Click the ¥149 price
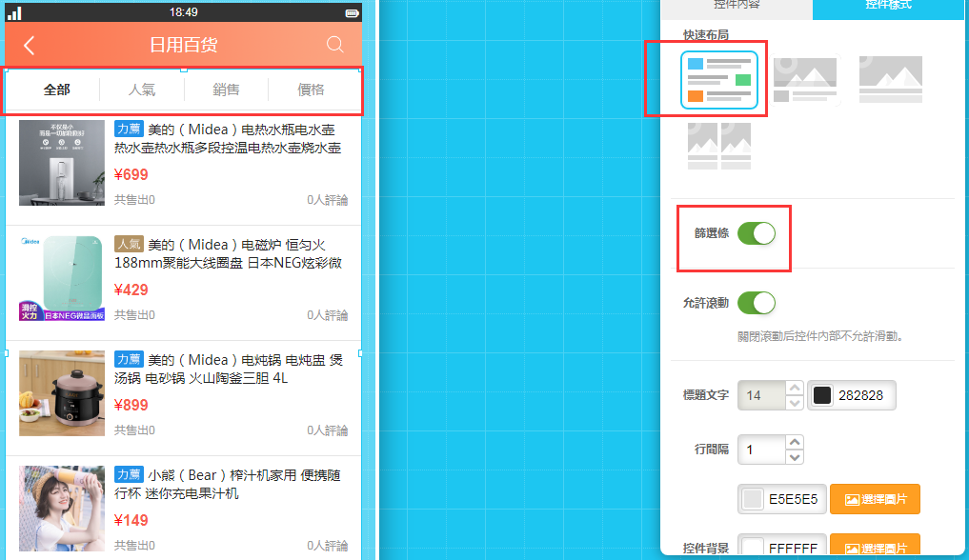The width and height of the screenshot is (969, 560). [x=131, y=521]
